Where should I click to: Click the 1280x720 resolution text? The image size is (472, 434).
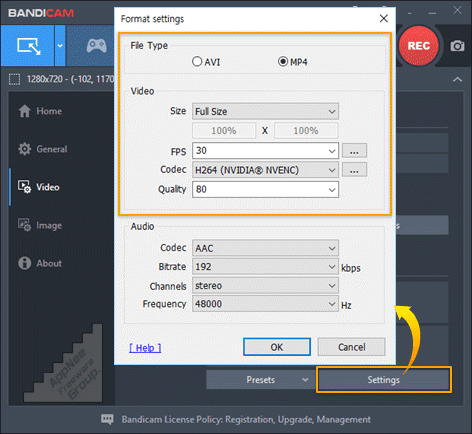(x=44, y=79)
